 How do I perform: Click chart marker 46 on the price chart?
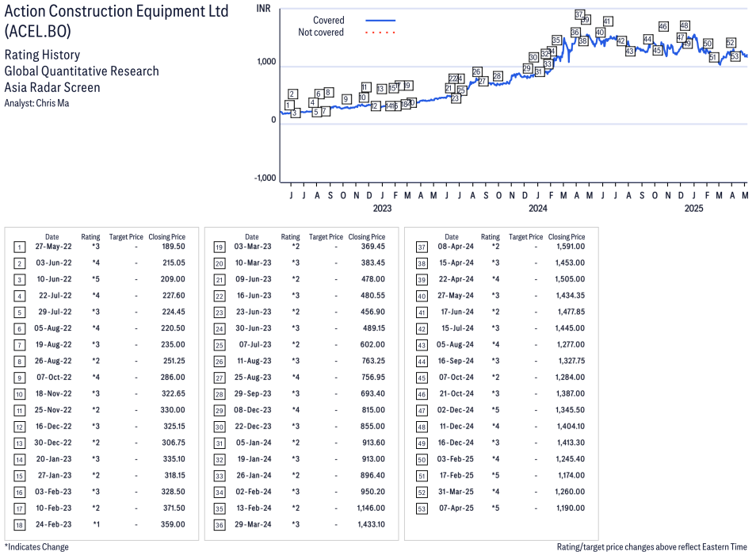coord(663,26)
